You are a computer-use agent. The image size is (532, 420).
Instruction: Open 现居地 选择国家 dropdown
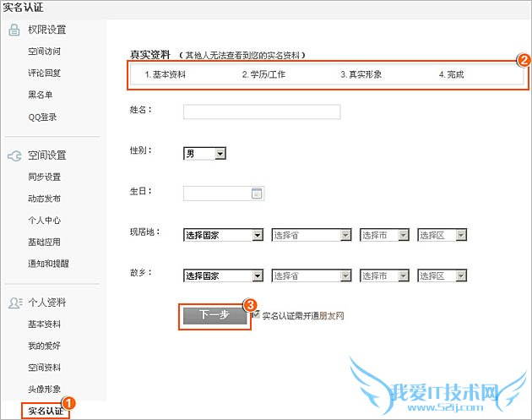223,235
